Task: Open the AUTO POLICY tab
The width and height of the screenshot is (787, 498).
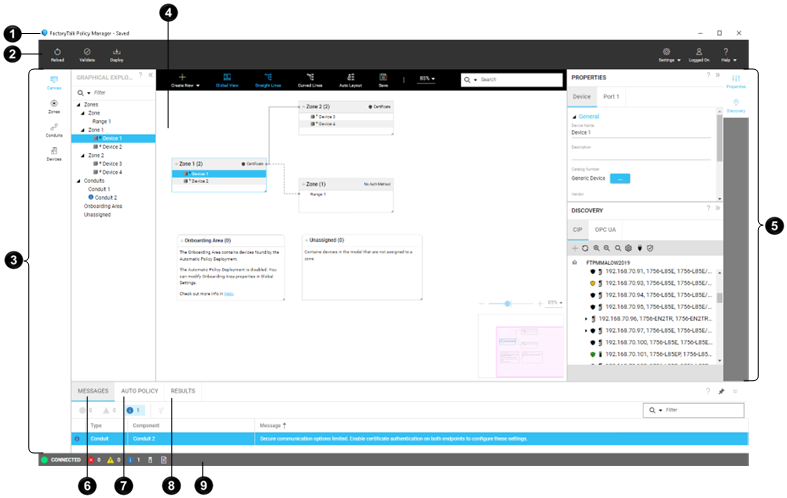Action: point(140,391)
